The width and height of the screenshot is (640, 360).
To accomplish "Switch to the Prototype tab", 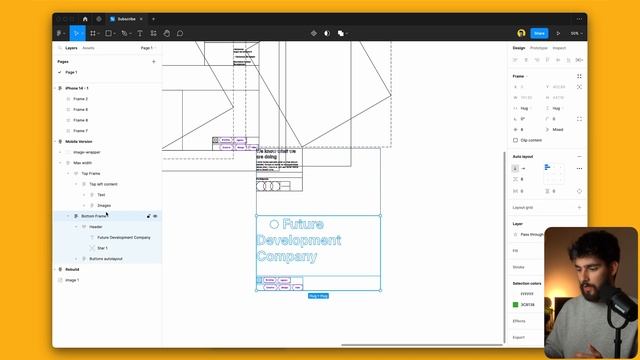I will pos(538,48).
